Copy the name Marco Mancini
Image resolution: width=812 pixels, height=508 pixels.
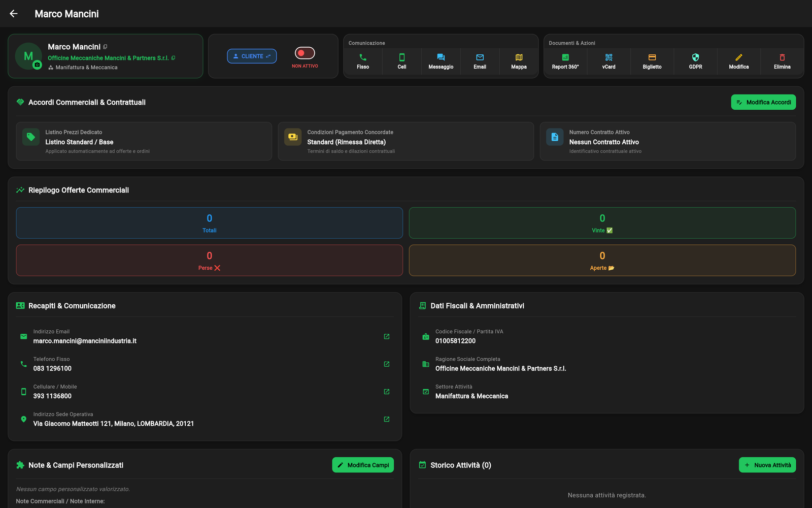click(x=105, y=47)
